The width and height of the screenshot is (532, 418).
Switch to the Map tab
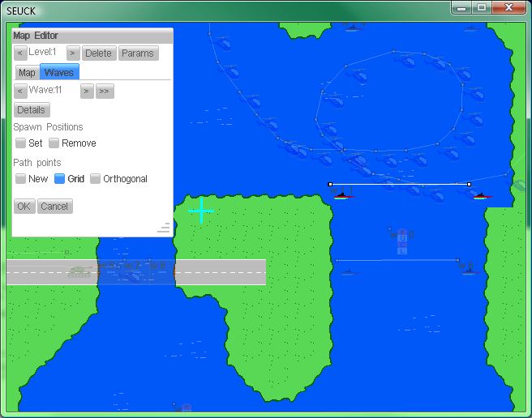pos(27,73)
